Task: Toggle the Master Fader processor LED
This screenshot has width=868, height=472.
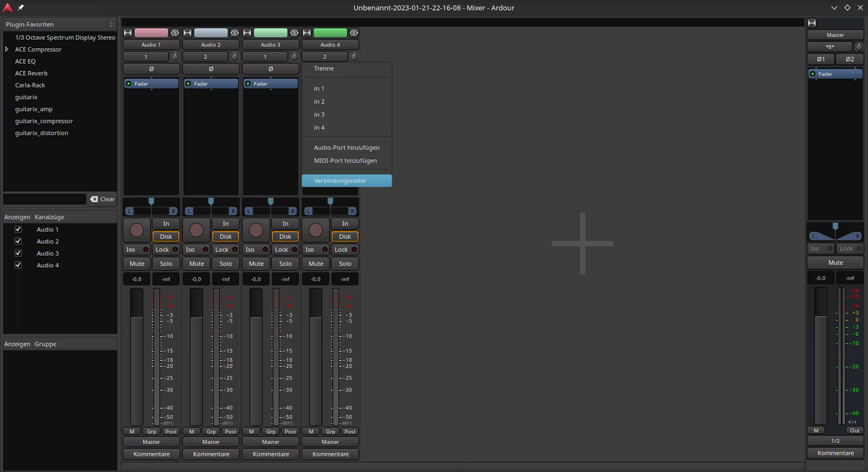Action: pyautogui.click(x=812, y=74)
